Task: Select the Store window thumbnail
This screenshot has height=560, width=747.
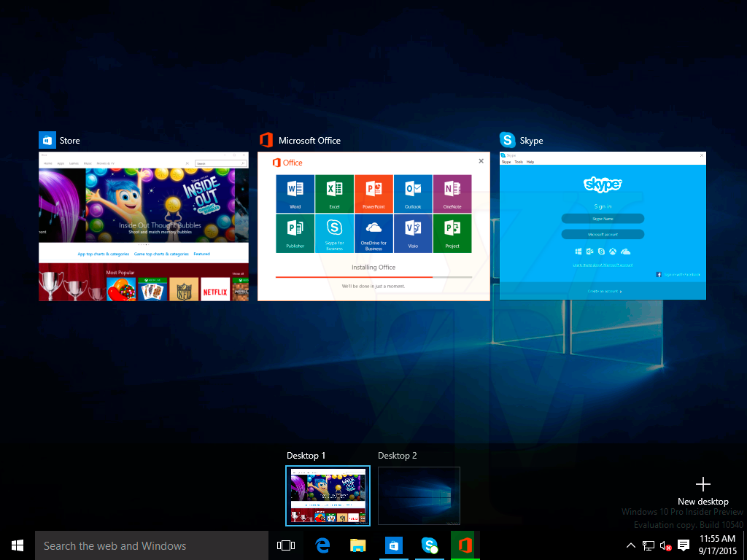Action: tap(144, 226)
